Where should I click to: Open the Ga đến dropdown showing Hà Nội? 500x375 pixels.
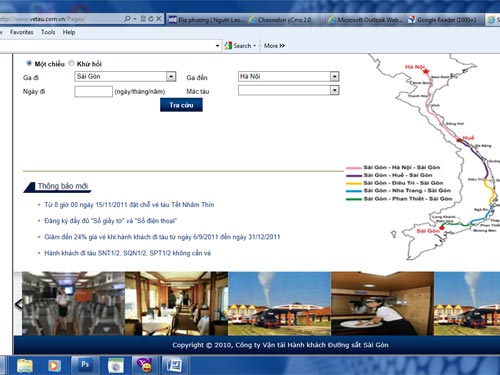[289, 77]
